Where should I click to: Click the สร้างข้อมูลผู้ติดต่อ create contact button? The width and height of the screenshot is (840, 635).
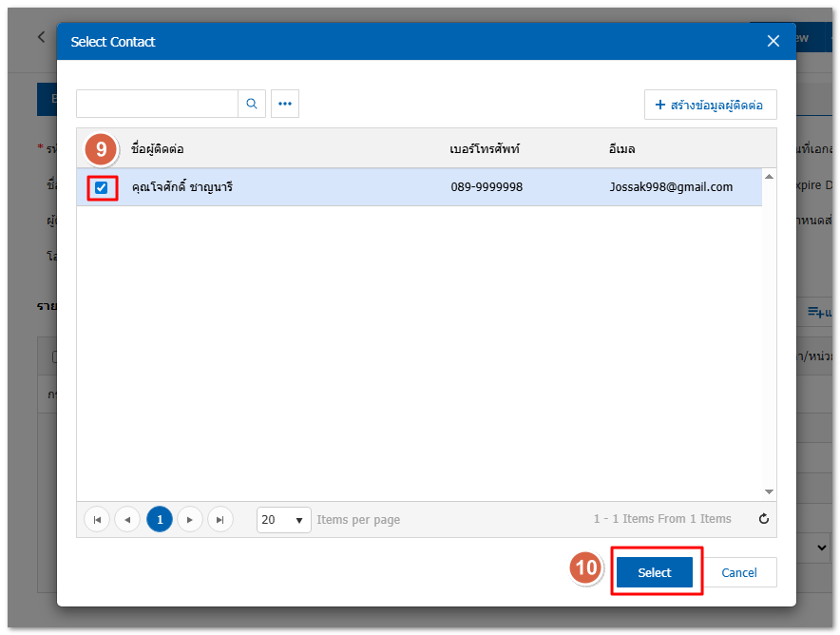(x=710, y=105)
